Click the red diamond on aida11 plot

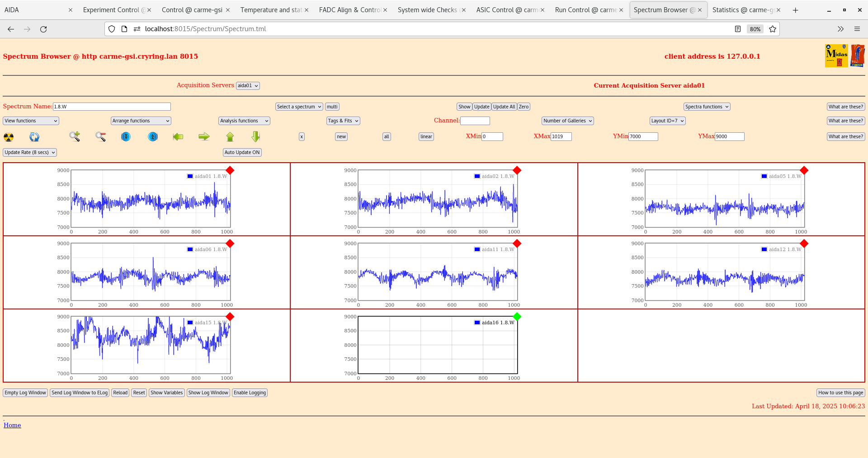tap(517, 243)
